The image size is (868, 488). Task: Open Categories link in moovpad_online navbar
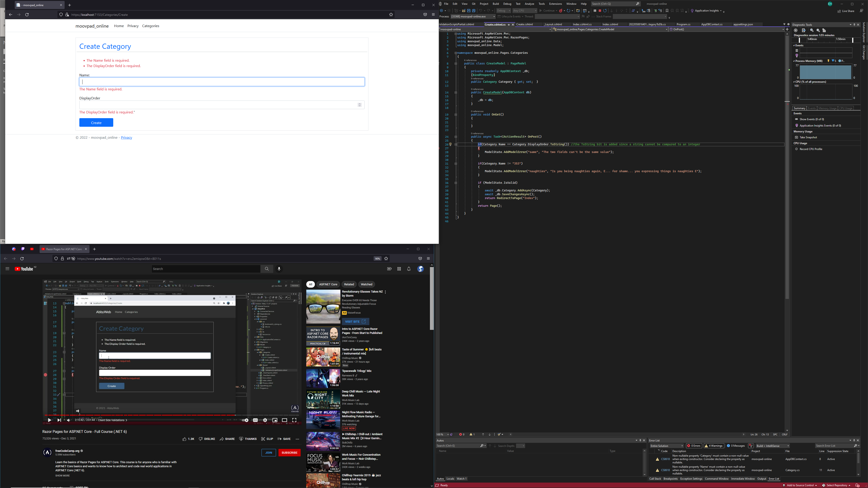[151, 26]
